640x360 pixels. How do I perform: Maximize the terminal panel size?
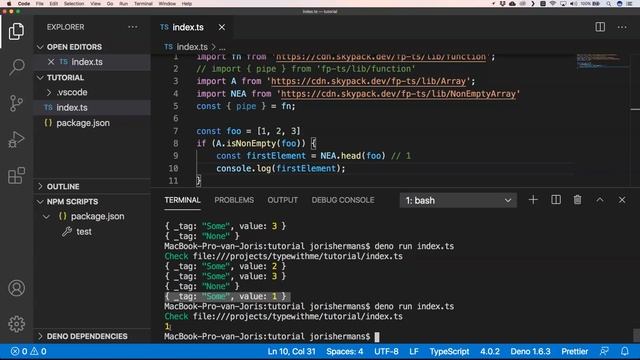(x=600, y=200)
